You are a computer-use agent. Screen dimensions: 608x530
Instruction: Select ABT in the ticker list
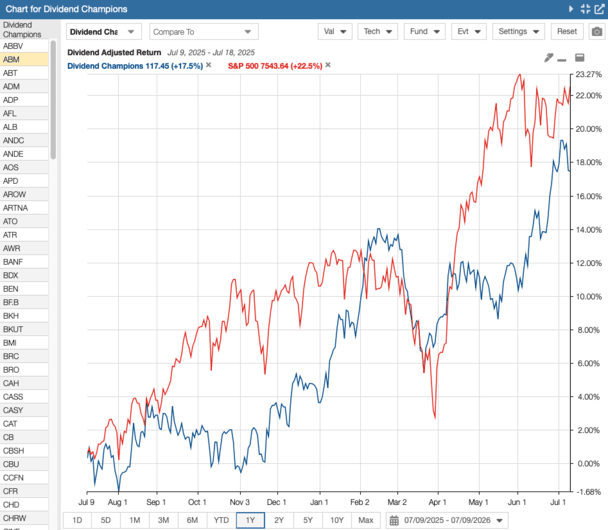click(x=24, y=73)
